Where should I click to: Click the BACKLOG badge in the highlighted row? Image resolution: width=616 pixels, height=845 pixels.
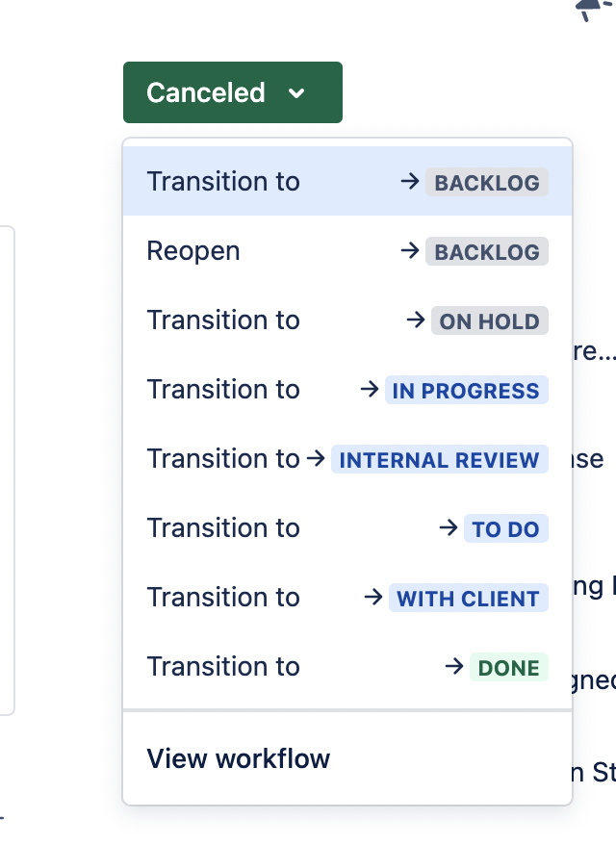[487, 182]
